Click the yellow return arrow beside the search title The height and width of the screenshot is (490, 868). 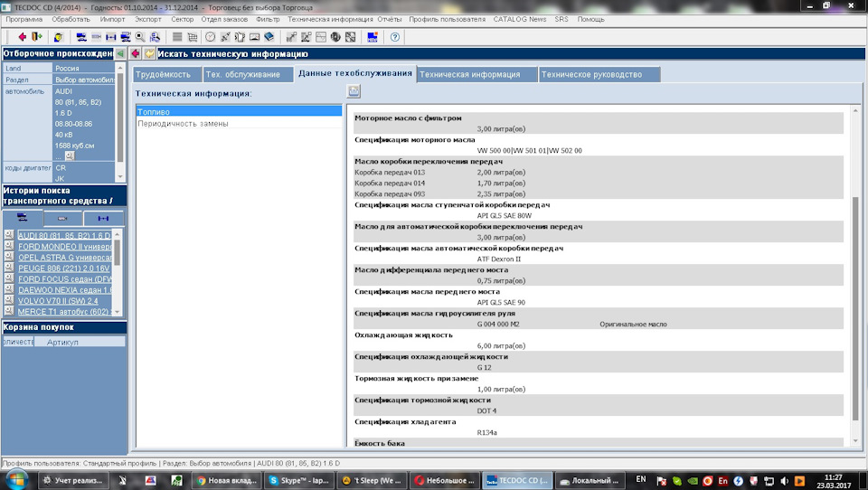tap(149, 54)
